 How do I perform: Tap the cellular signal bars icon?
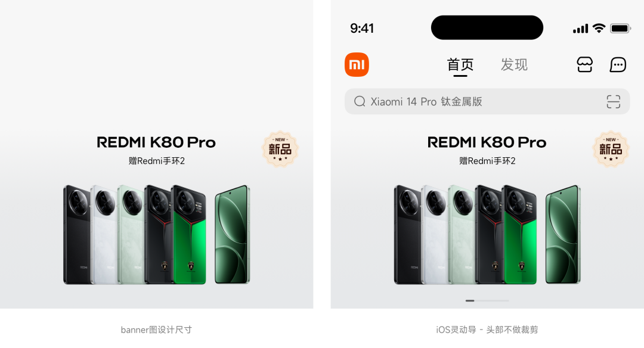580,29
